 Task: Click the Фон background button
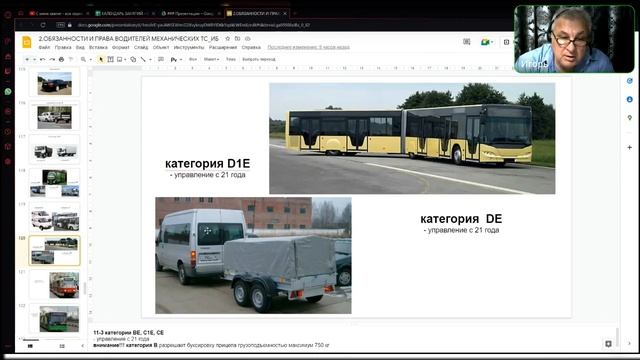coord(193,60)
